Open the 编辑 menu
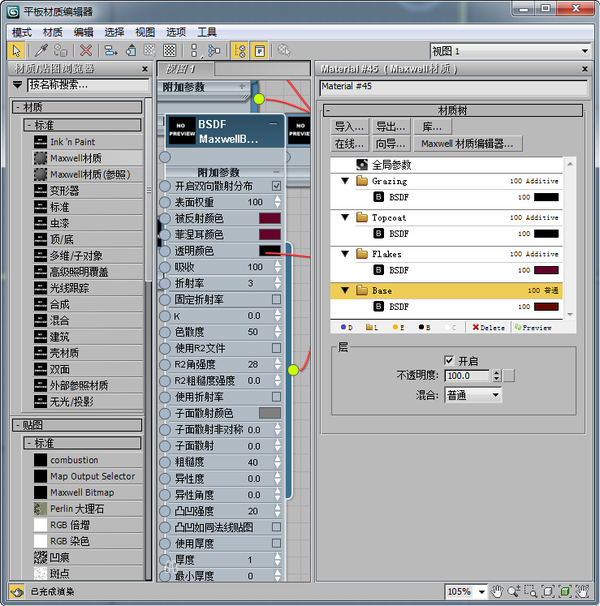 coord(84,32)
